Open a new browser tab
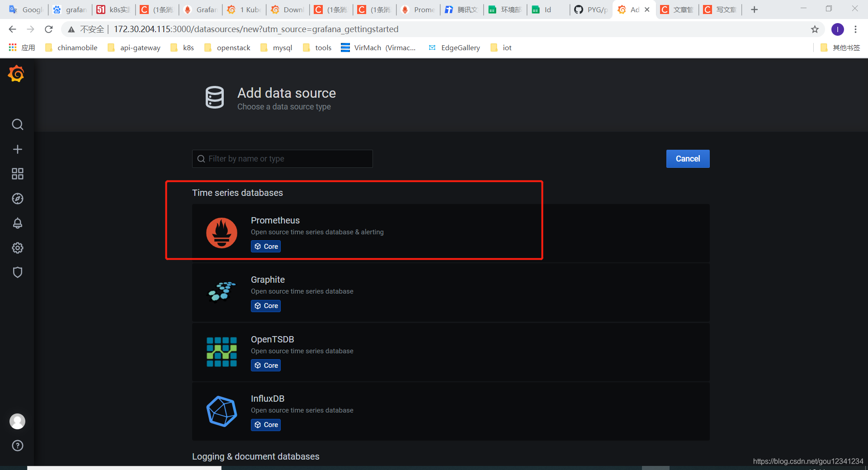 point(754,9)
